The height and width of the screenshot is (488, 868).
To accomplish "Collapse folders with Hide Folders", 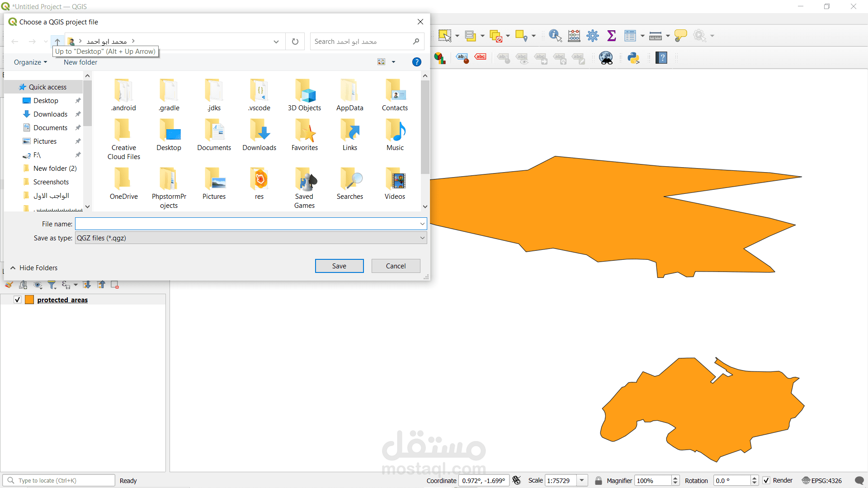I will (34, 268).
